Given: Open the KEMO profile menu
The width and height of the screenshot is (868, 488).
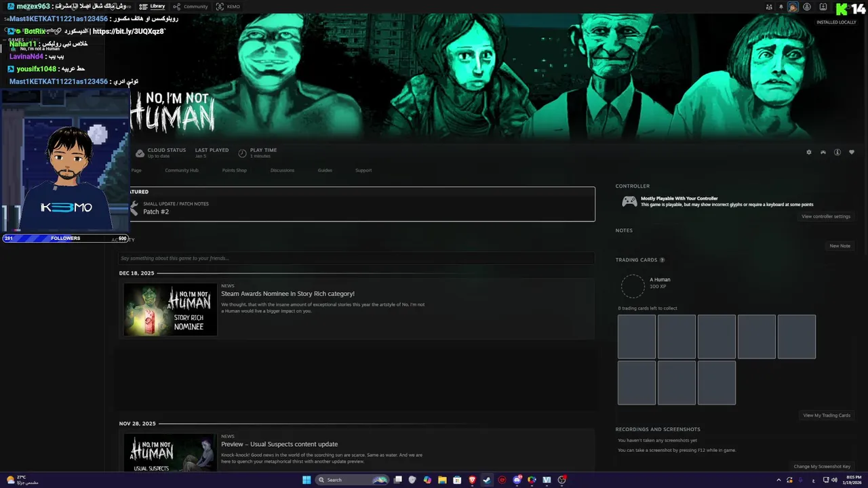Looking at the screenshot, I should click(229, 7).
